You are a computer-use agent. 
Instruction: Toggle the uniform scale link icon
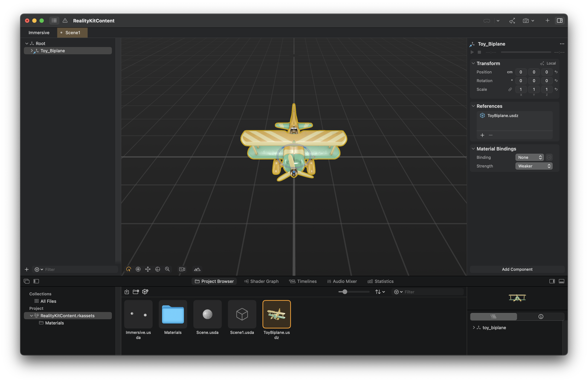click(510, 89)
